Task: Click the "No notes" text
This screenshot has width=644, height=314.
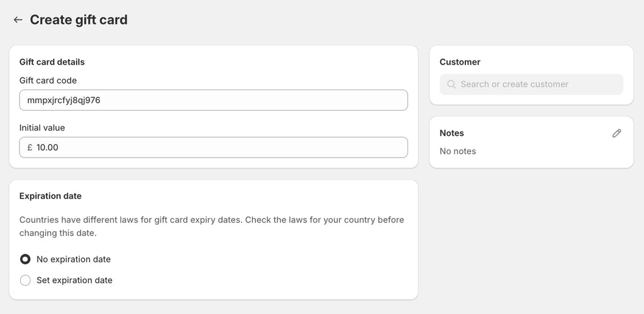Action: tap(458, 151)
